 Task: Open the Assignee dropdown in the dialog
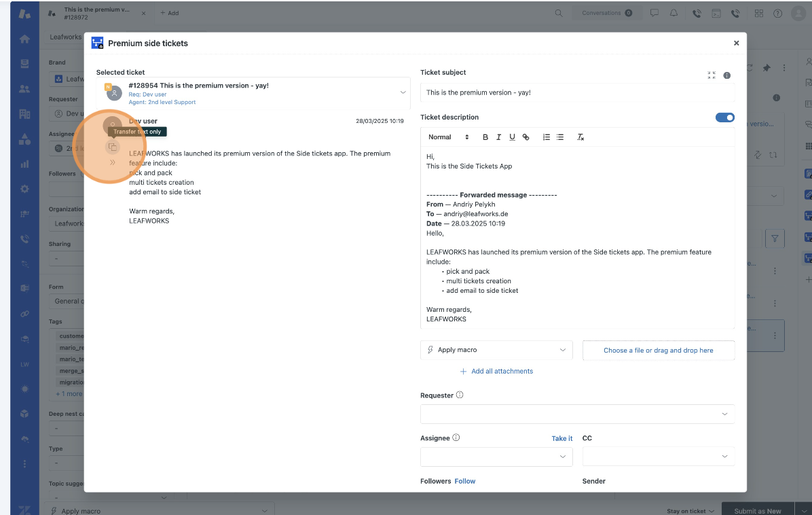pos(496,457)
